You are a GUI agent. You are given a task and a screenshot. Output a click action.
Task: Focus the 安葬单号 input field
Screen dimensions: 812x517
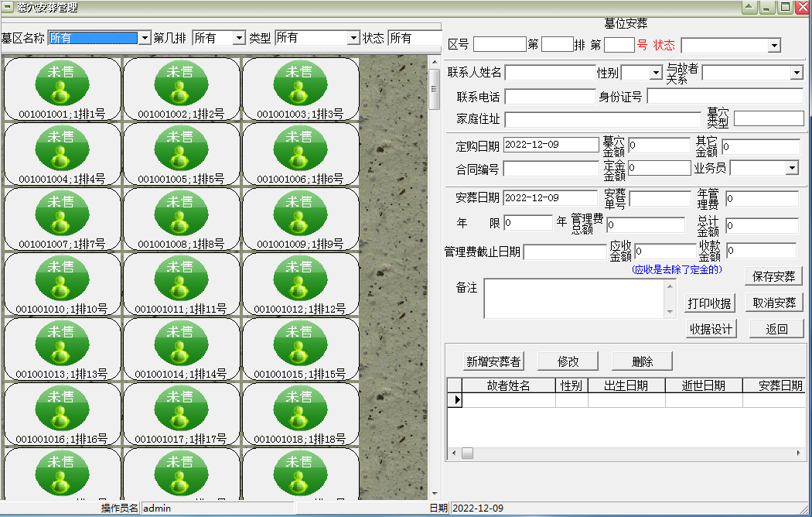pos(660,200)
